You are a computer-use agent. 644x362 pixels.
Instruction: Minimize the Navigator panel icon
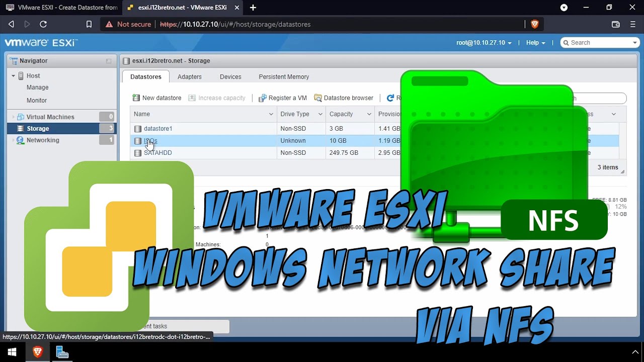pyautogui.click(x=109, y=61)
